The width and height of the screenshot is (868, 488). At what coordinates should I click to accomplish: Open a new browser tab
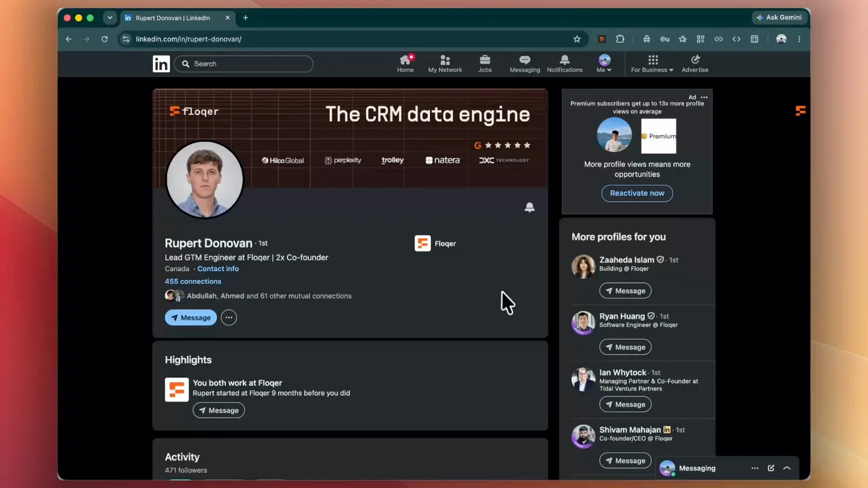pyautogui.click(x=245, y=18)
